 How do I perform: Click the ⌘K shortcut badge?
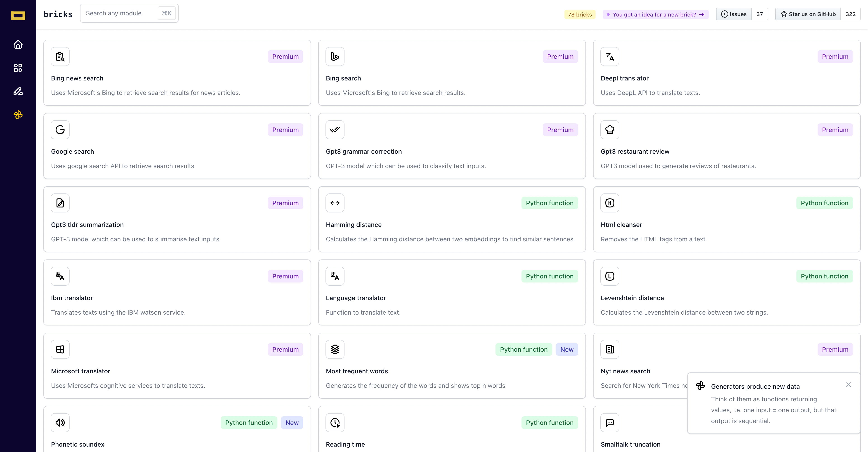click(167, 13)
